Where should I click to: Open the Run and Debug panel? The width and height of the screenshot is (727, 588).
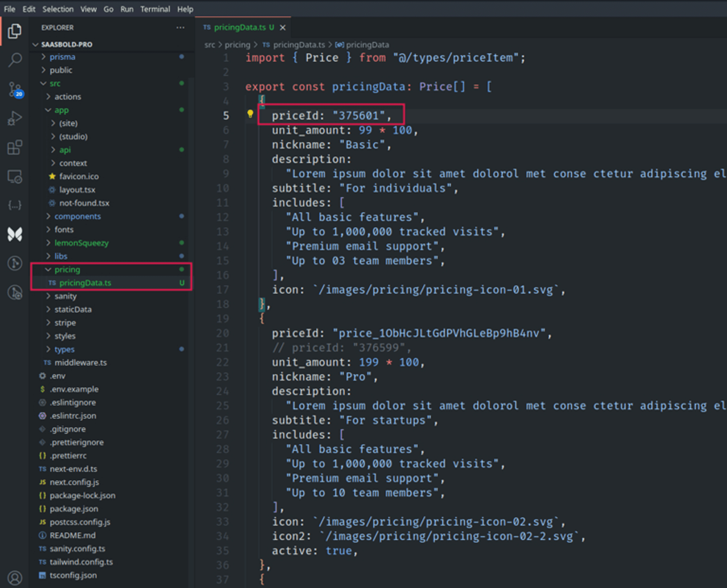[15, 118]
